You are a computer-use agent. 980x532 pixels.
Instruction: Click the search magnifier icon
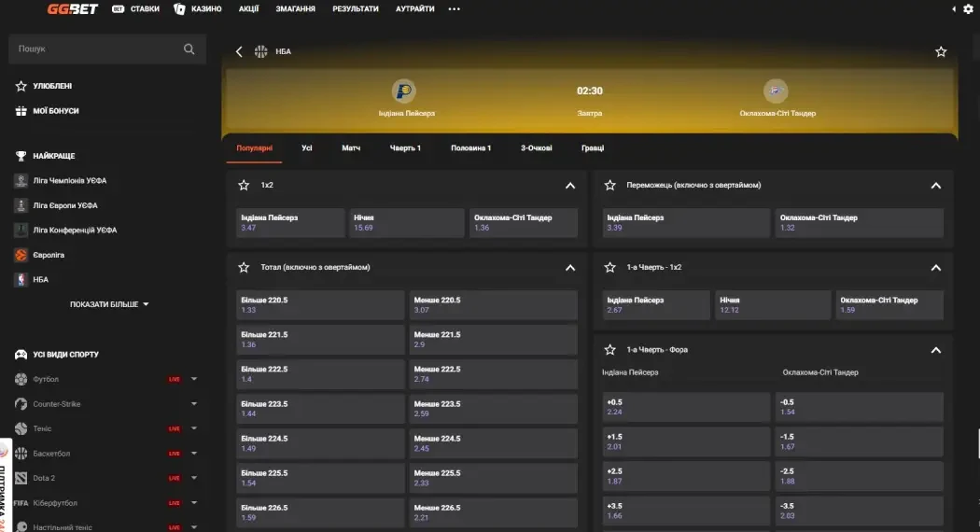[x=189, y=49]
